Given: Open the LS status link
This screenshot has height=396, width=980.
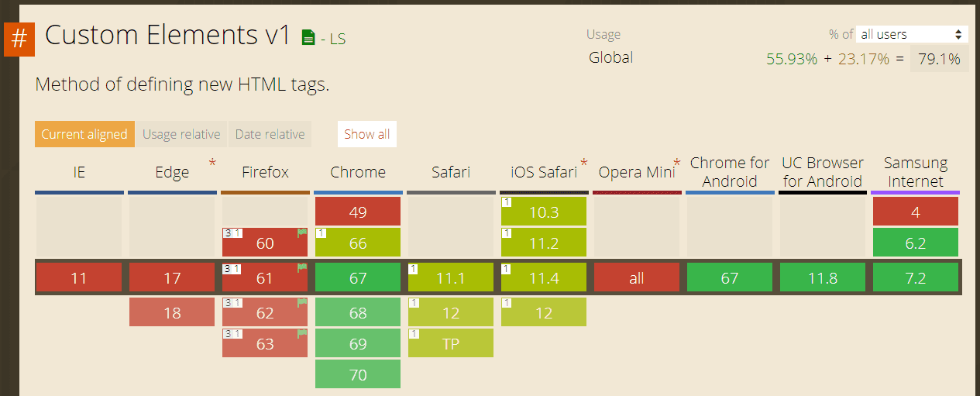Looking at the screenshot, I should tap(338, 38).
